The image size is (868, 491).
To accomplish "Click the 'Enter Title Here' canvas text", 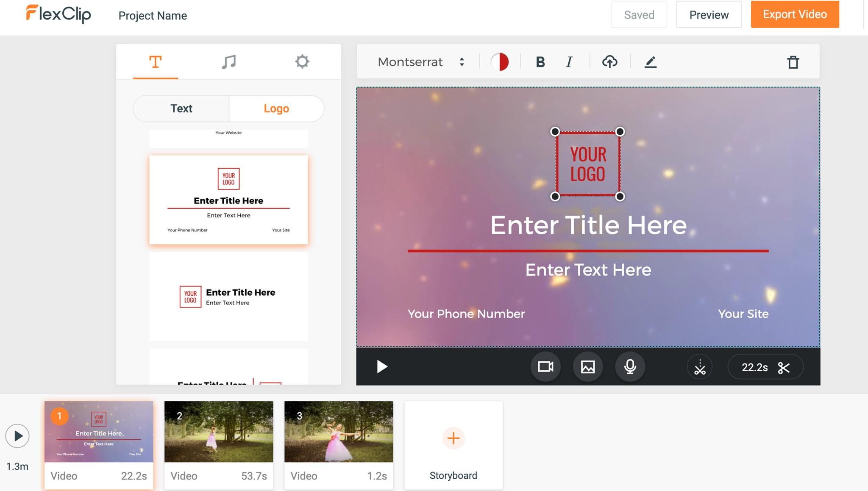I will point(588,225).
